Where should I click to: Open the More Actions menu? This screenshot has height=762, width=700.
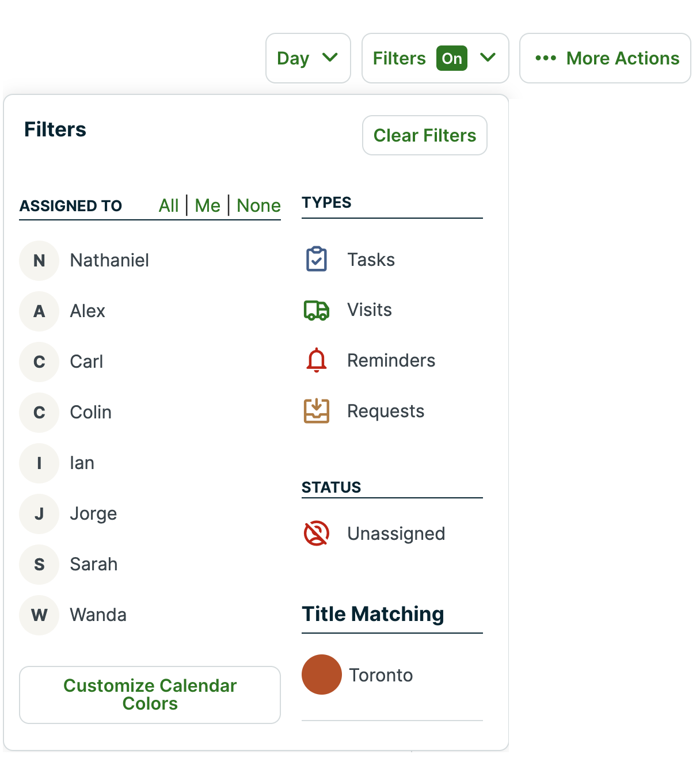click(604, 58)
